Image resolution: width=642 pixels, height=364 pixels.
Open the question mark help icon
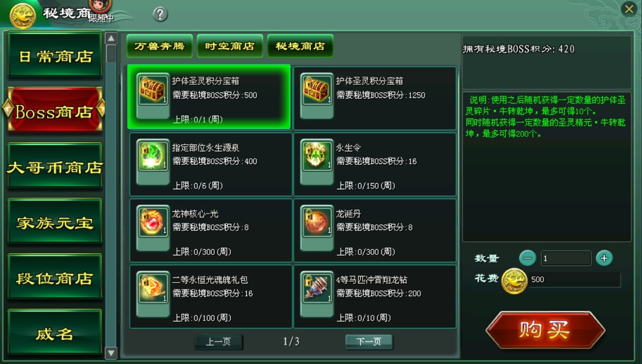[160, 15]
